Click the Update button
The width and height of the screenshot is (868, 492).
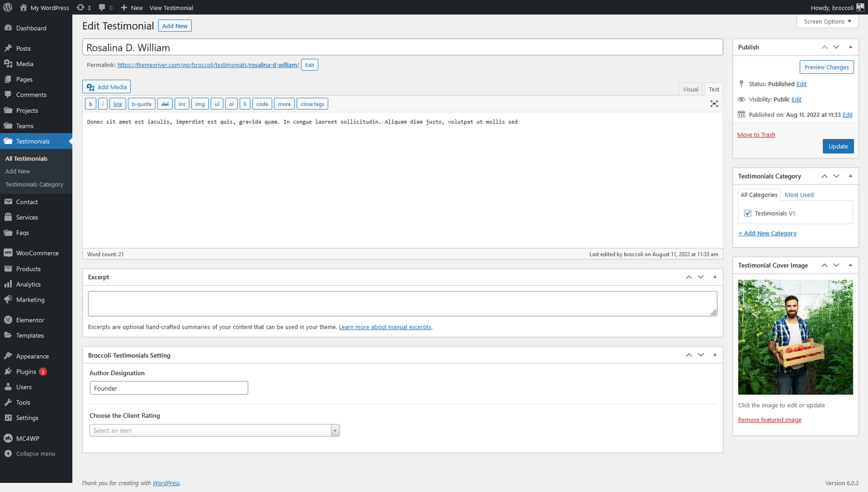[x=838, y=147]
